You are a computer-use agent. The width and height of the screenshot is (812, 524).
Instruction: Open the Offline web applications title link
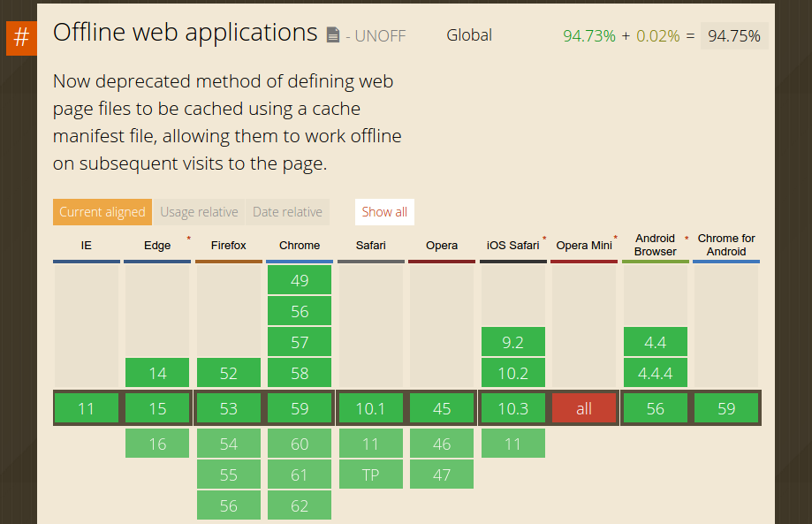coord(185,33)
